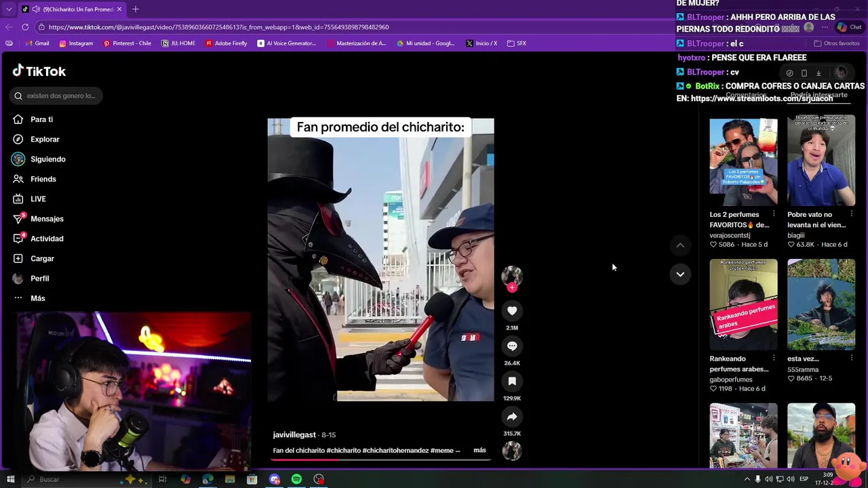Show hidden tray icons chevron
The height and width of the screenshot is (488, 868).
point(747,479)
